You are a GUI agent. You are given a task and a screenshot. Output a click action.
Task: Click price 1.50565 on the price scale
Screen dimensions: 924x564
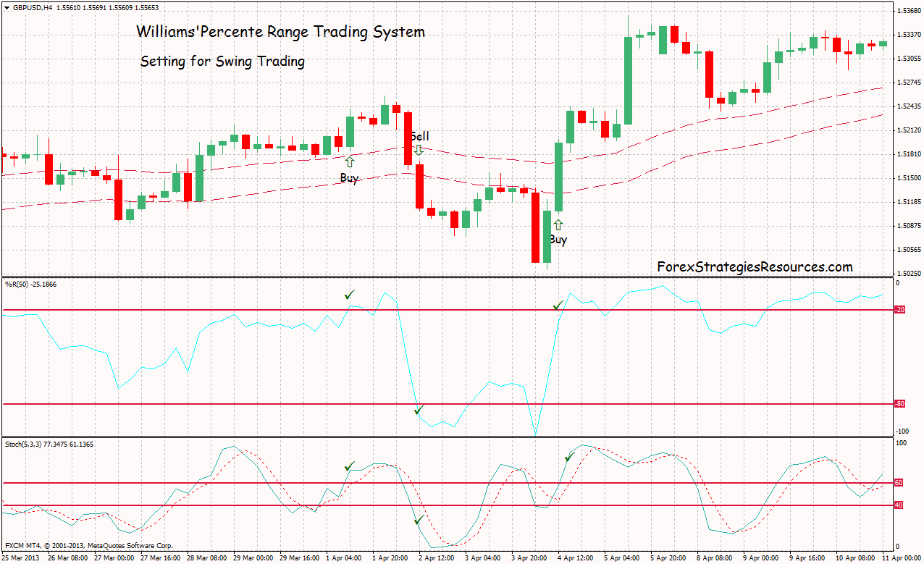pos(908,250)
